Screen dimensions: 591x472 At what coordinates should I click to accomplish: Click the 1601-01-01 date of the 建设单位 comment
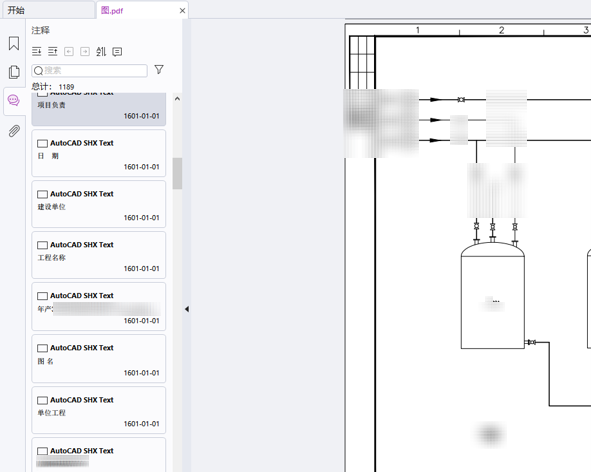(x=141, y=218)
